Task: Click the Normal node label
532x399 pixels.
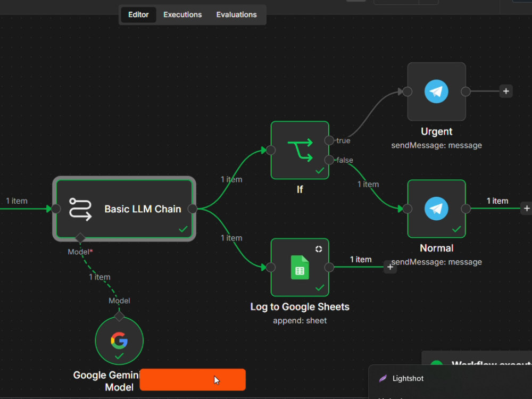Action: pos(436,248)
